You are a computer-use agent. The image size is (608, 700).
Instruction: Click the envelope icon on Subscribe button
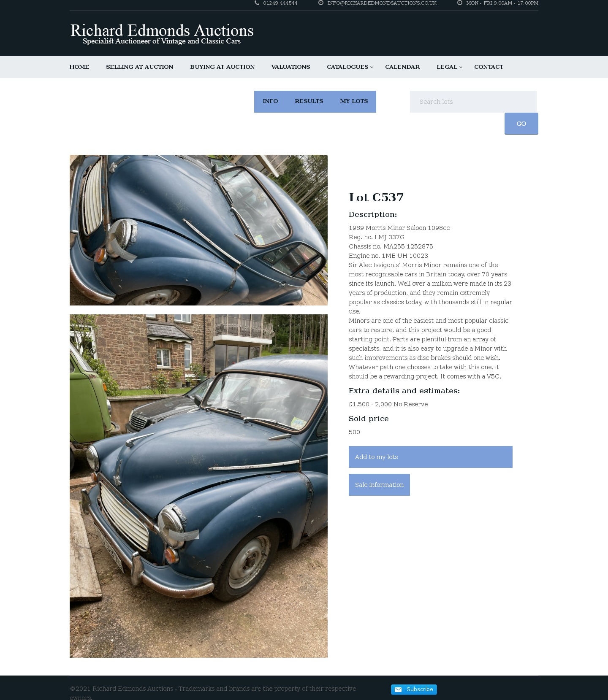pyautogui.click(x=398, y=689)
